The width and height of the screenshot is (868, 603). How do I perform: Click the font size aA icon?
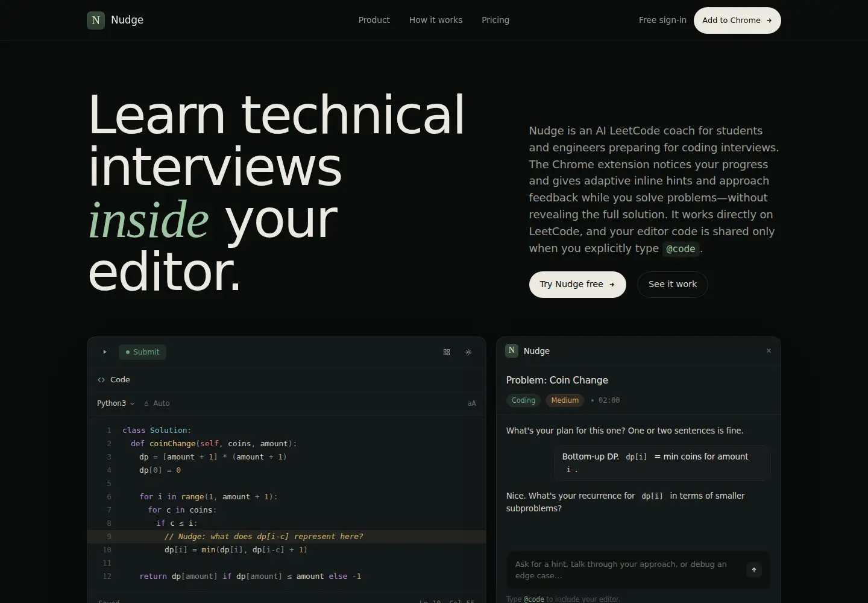[472, 403]
